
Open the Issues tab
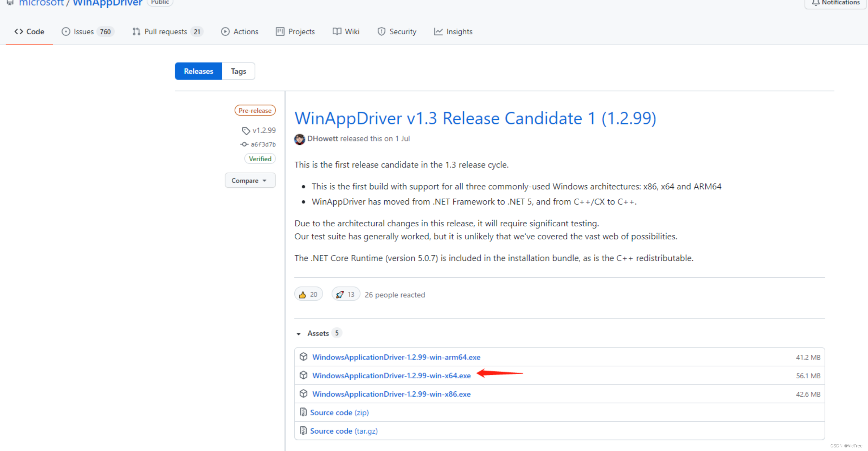pos(88,31)
